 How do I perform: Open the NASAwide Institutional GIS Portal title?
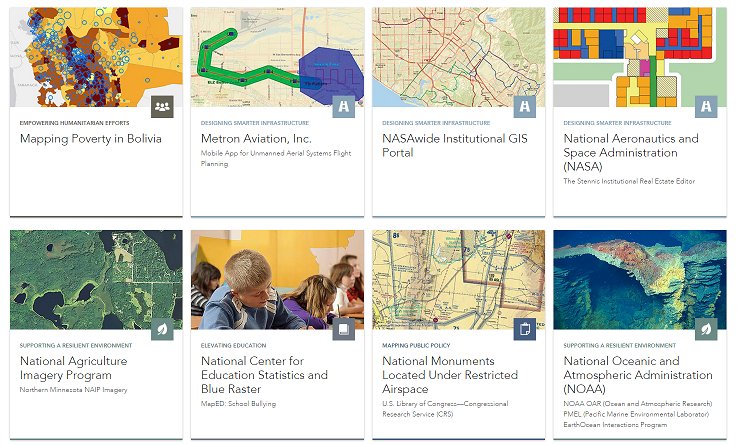point(455,146)
